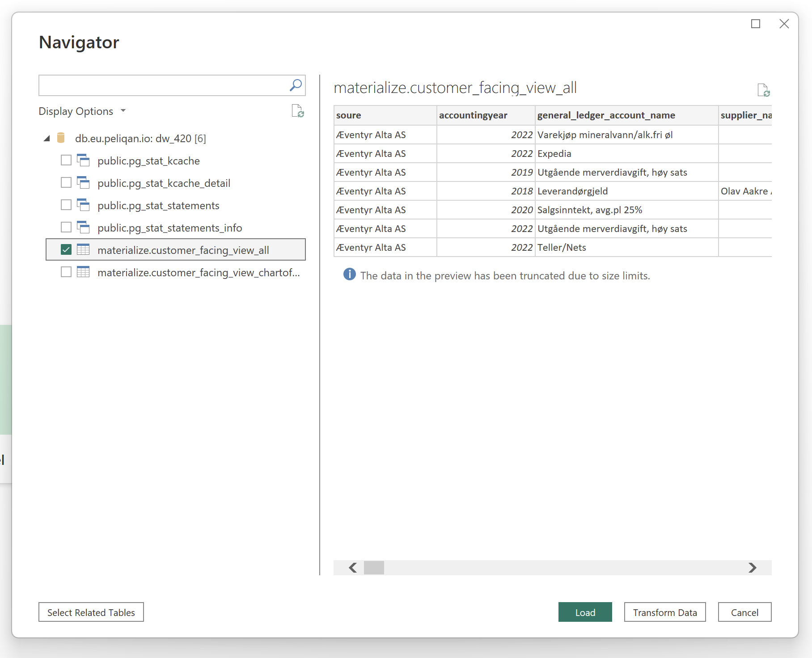Click table icon of customer_facing_view_chartof...
Screen dimensions: 812x658
pyautogui.click(x=83, y=272)
